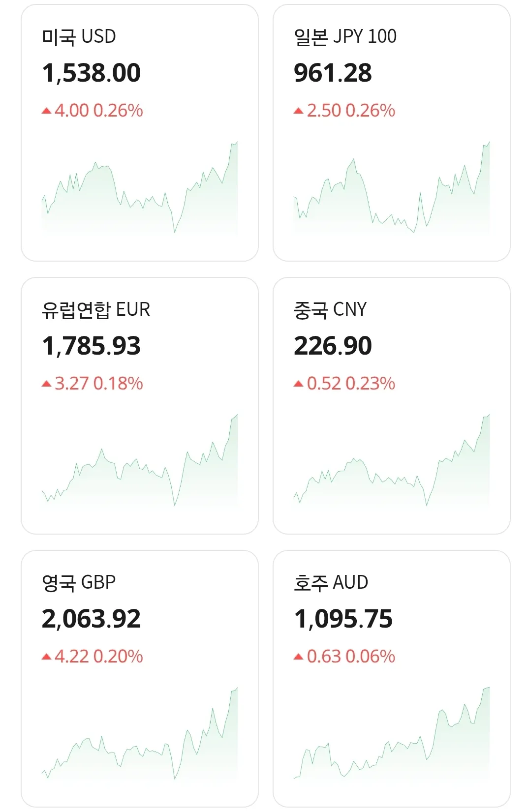
Task: Open the 중국 CNY exchange rate card
Action: pos(392,406)
